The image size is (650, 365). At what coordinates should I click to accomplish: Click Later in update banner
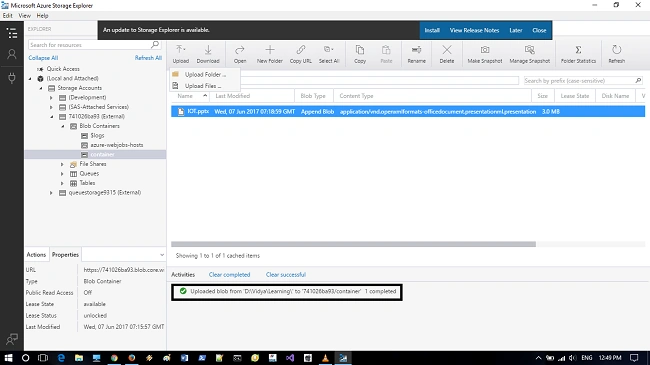click(x=516, y=30)
